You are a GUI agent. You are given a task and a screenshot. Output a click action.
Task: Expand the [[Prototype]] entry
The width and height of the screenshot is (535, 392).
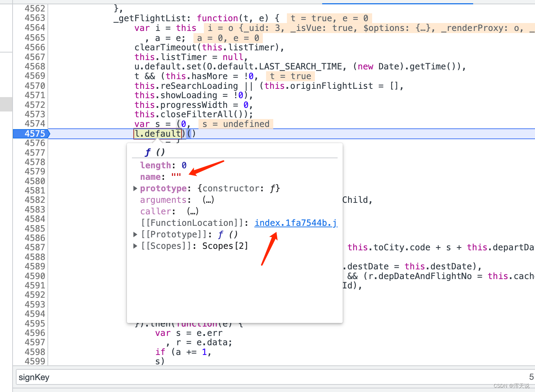[x=135, y=234]
